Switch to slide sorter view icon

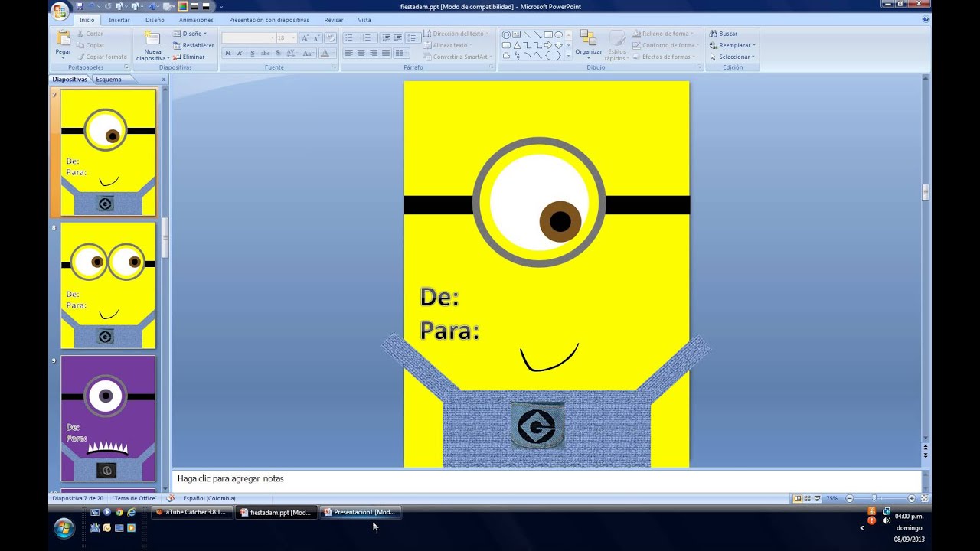coord(807,498)
